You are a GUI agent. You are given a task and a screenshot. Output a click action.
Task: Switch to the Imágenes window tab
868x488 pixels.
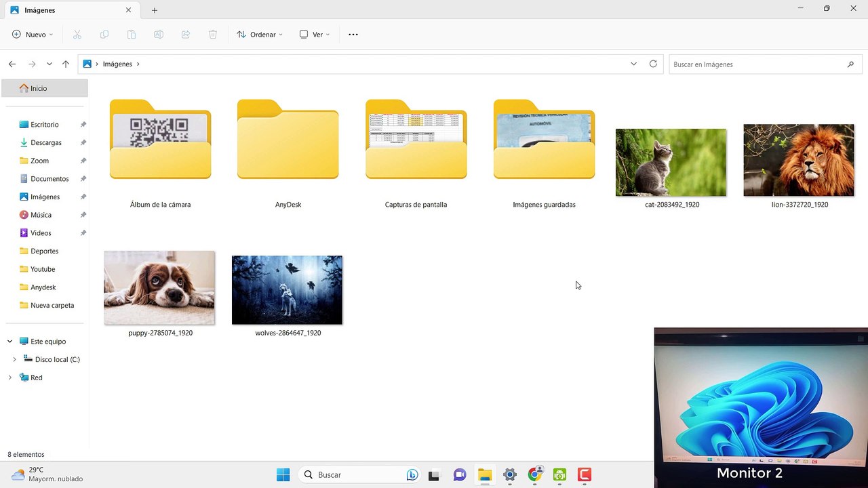tap(71, 10)
